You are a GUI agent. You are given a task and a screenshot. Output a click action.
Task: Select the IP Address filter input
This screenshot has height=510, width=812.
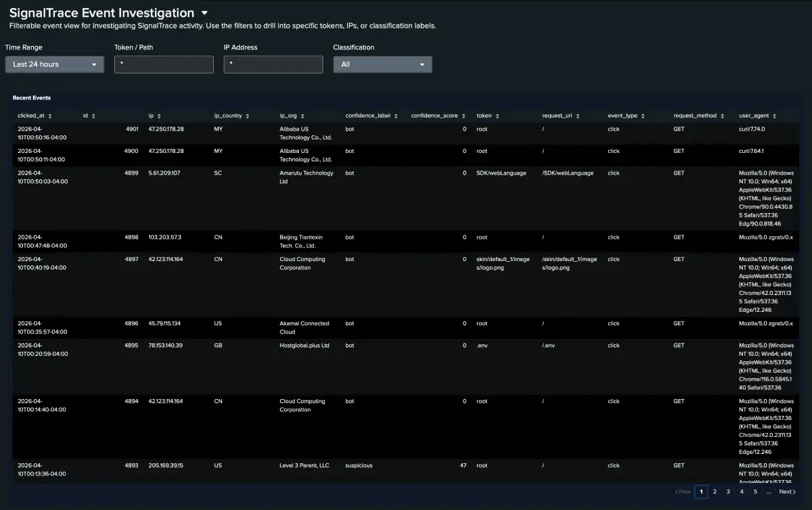point(273,64)
